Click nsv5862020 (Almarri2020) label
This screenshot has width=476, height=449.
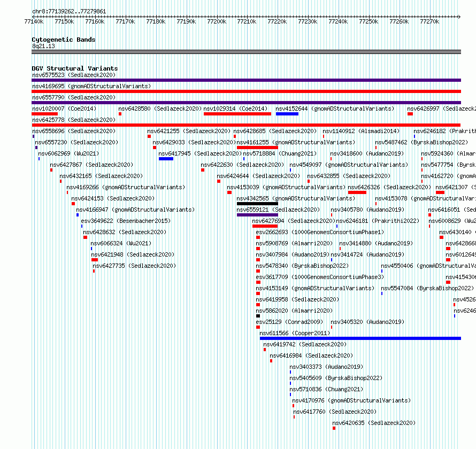[x=294, y=311]
